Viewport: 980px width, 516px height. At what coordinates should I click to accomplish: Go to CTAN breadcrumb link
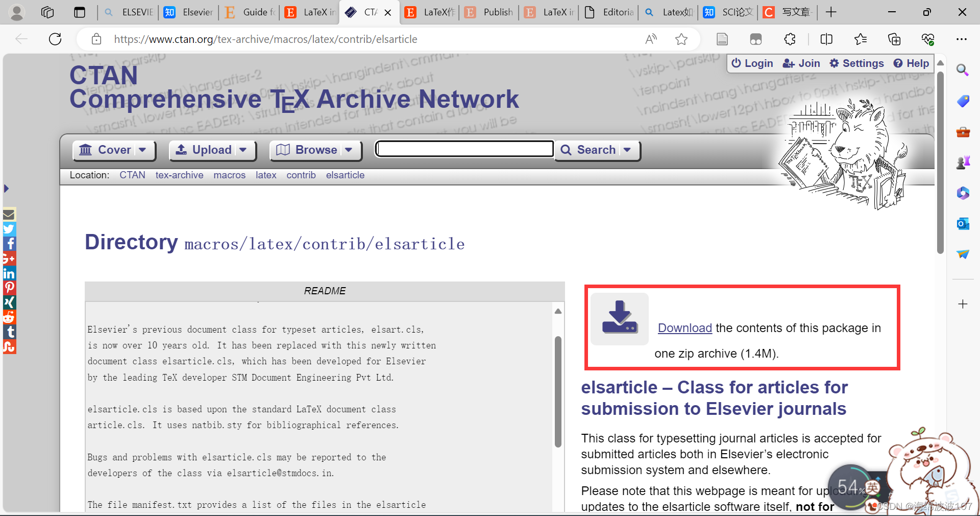(x=132, y=175)
